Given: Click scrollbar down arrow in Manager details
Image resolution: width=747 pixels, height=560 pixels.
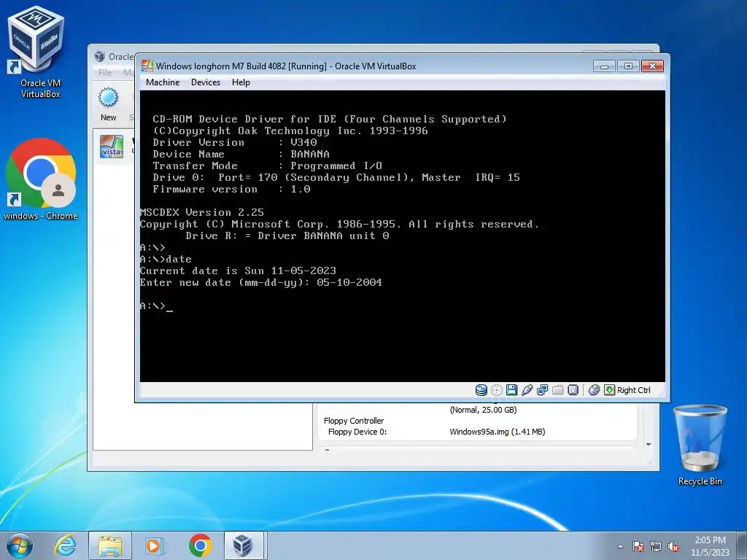Looking at the screenshot, I should click(x=649, y=445).
